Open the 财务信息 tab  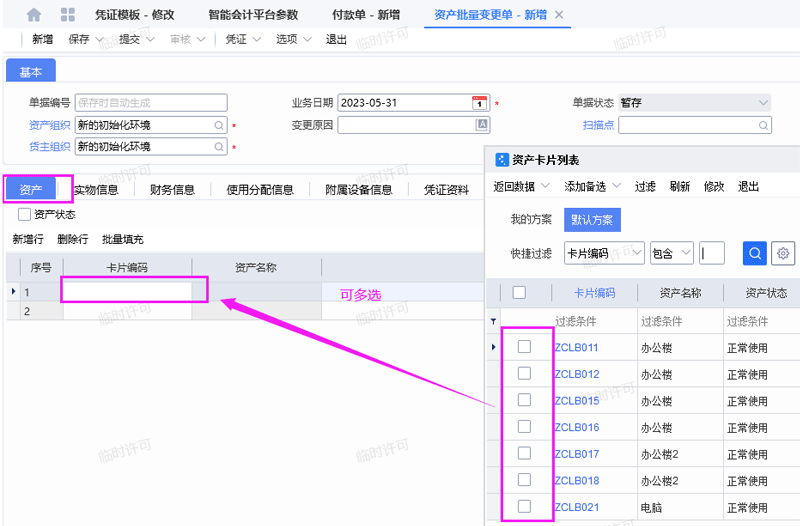[x=172, y=190]
